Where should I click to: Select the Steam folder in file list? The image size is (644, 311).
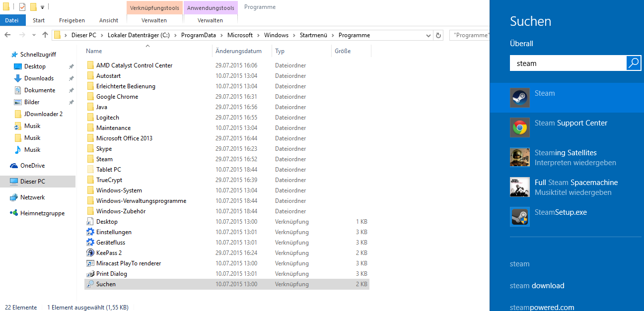[104, 159]
